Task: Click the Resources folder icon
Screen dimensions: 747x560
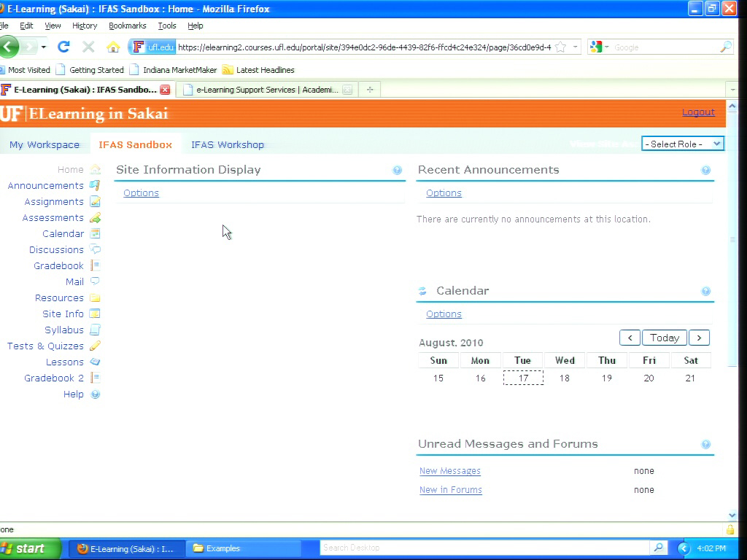Action: [95, 297]
